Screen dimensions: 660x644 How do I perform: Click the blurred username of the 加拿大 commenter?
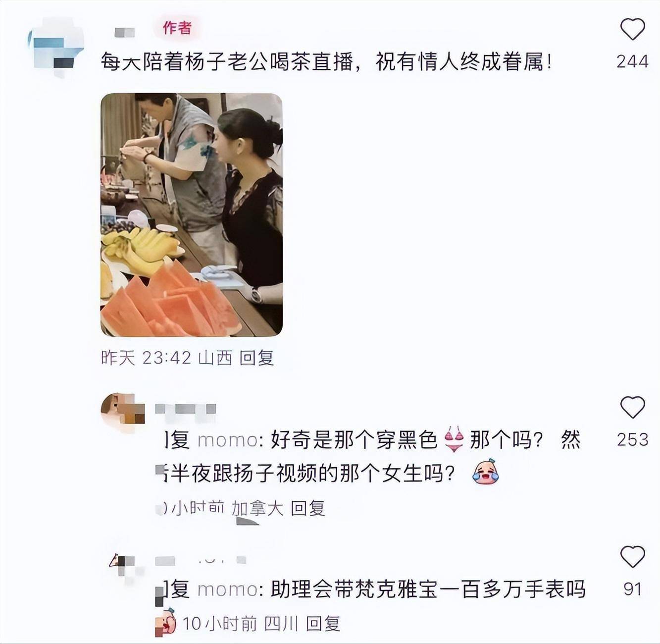point(186,409)
